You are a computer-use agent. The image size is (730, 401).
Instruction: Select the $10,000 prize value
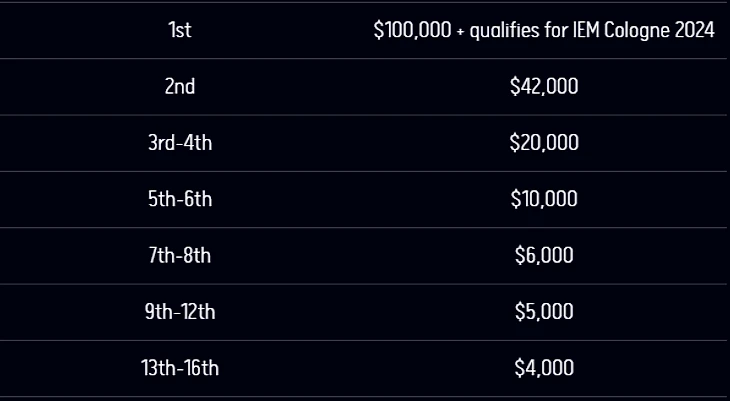(x=544, y=199)
